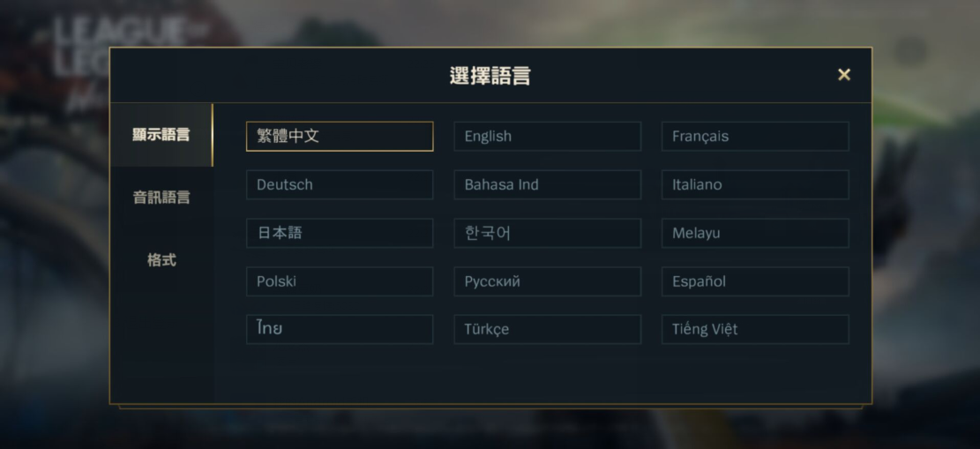
Task: Choose English as the language
Action: (547, 137)
